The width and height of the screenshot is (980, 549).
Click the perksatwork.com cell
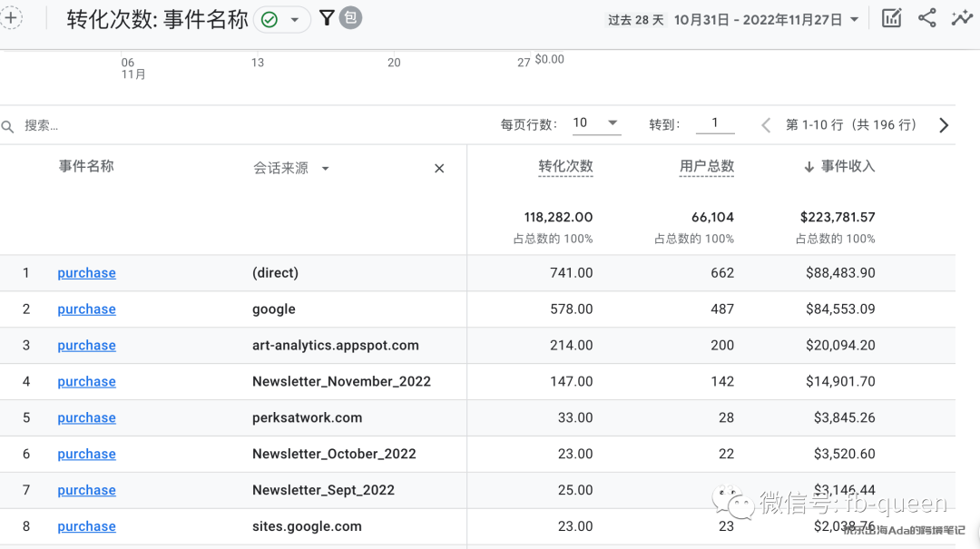click(307, 418)
